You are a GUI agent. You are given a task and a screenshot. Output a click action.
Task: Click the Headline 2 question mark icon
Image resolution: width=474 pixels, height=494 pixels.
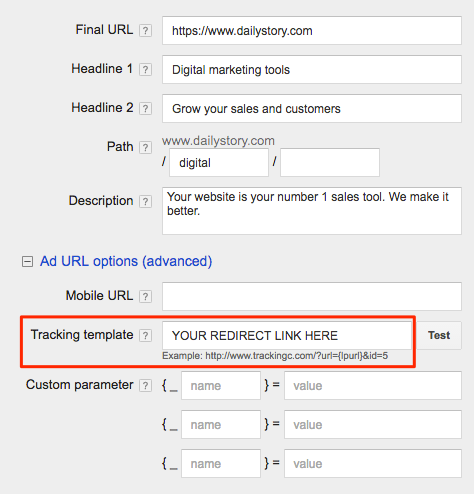pos(145,109)
